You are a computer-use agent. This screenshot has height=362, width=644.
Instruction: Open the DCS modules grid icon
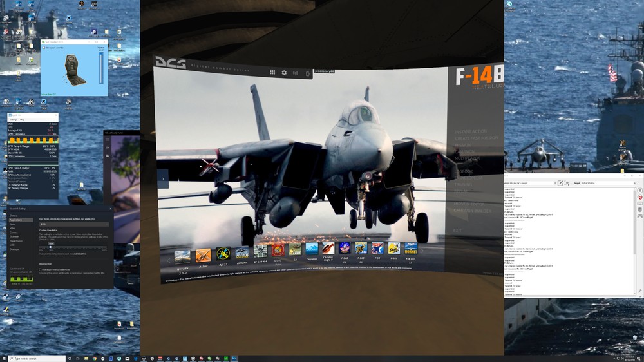coord(272,72)
